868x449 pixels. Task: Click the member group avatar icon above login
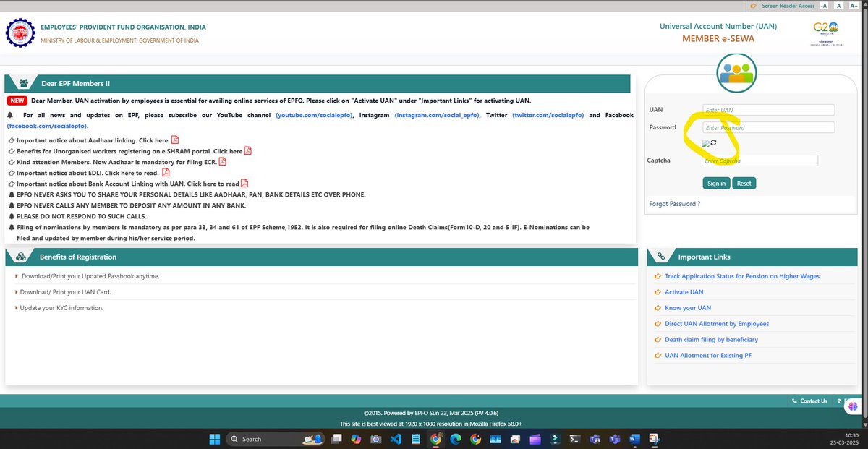pos(736,72)
